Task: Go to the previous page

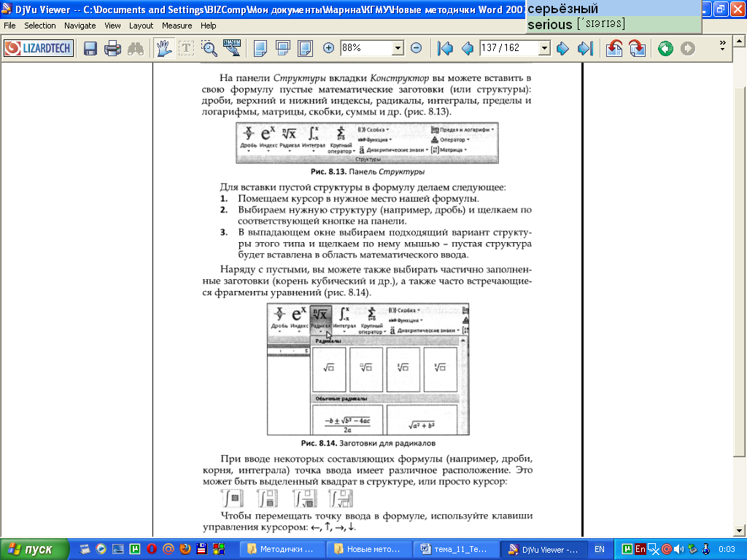Action: 468,48
